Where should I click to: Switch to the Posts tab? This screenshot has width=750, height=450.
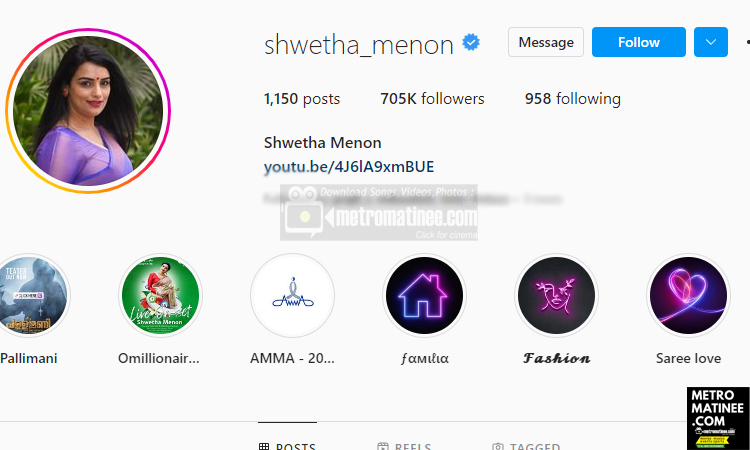pyautogui.click(x=287, y=446)
